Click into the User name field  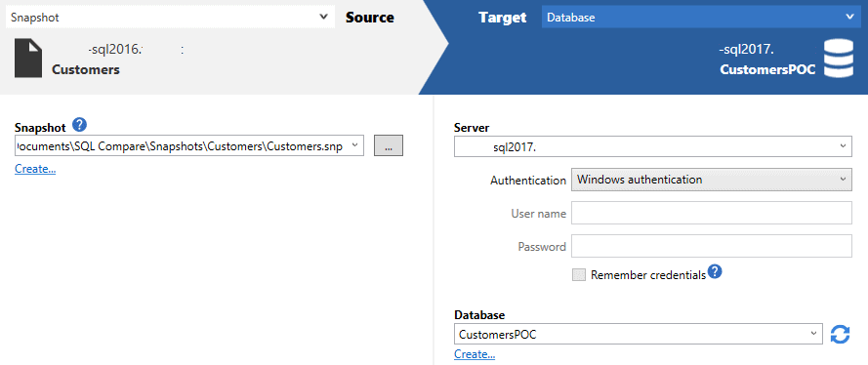(712, 213)
